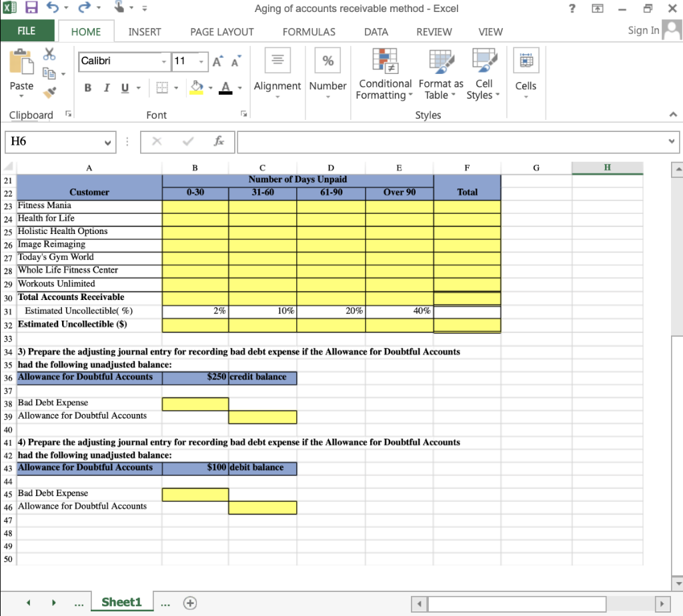Open Clipboard dialog launcher
The height and width of the screenshot is (616, 683).
point(69,113)
